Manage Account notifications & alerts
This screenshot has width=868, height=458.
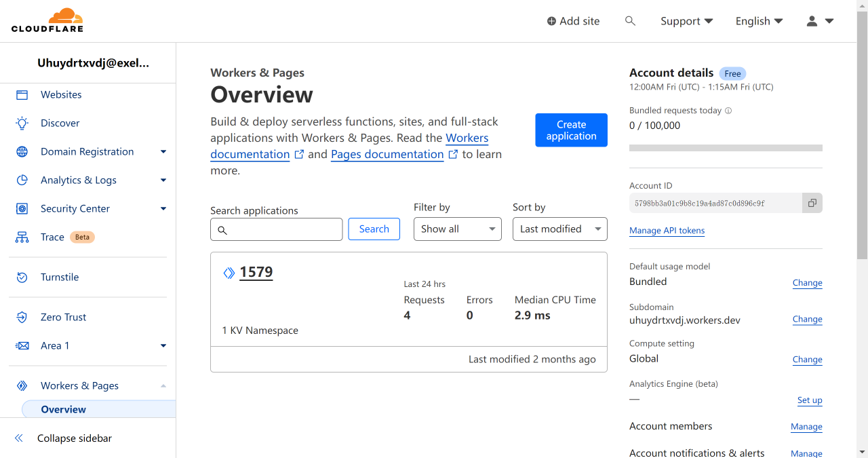pos(806,453)
